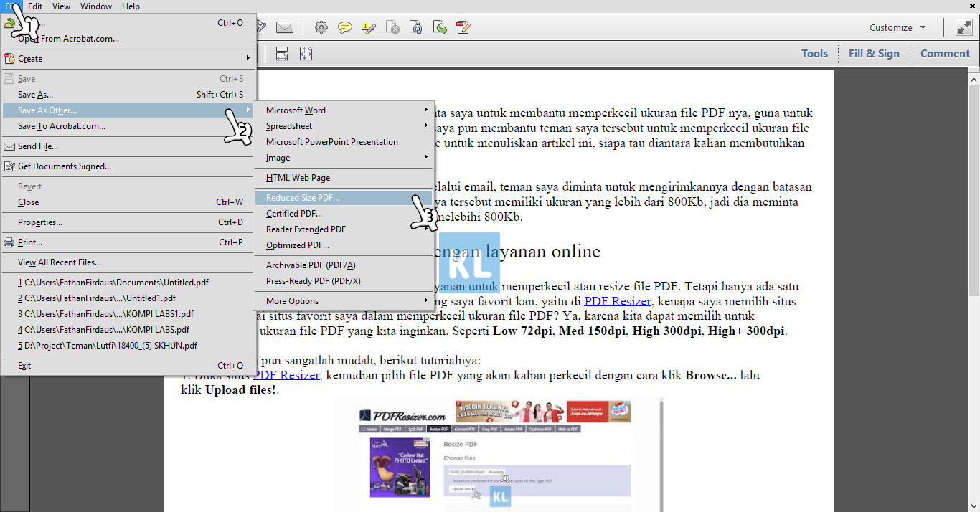Image resolution: width=980 pixels, height=512 pixels.
Task: Close the document with the top-right X
Action: point(972,6)
